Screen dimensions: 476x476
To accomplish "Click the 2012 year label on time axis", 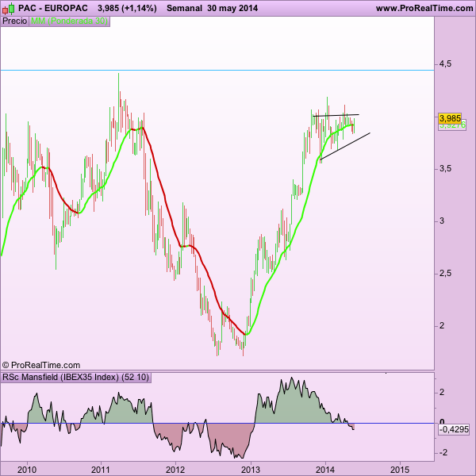I will 175,470.
